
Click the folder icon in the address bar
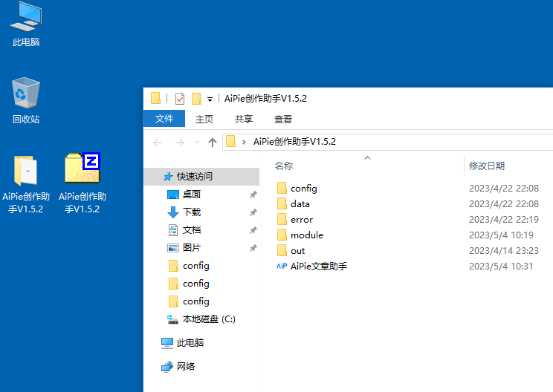click(230, 142)
